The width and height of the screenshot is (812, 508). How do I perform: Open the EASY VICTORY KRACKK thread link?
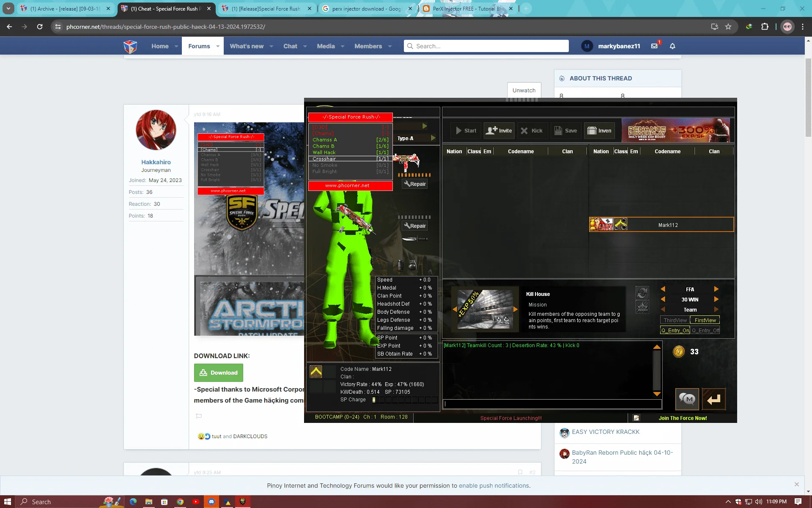[x=606, y=432]
